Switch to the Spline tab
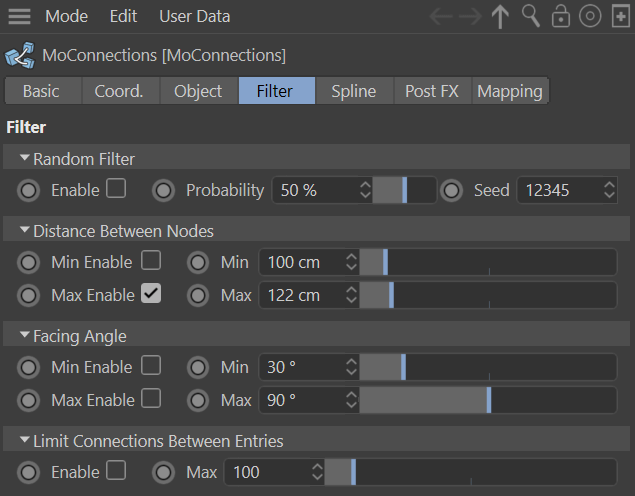 [x=354, y=91]
